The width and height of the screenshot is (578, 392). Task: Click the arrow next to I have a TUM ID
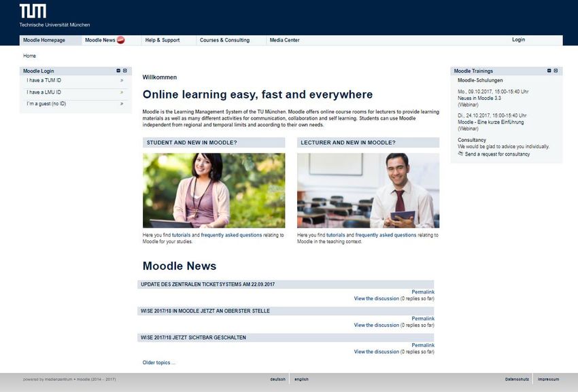click(122, 80)
